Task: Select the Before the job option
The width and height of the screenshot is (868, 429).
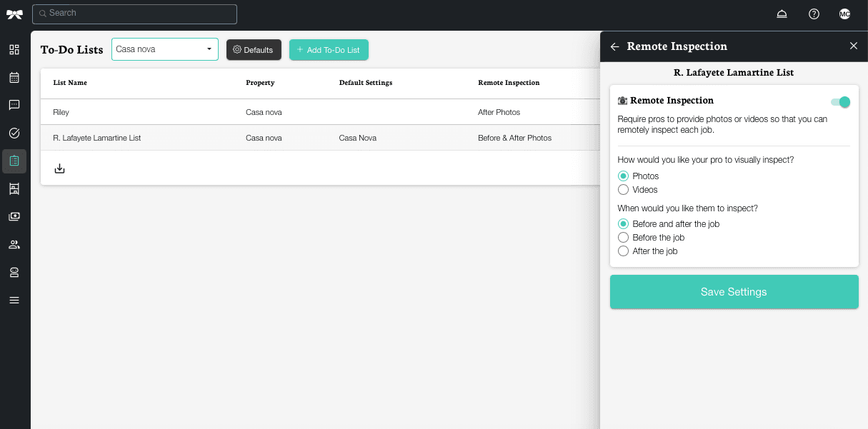Action: 623,238
